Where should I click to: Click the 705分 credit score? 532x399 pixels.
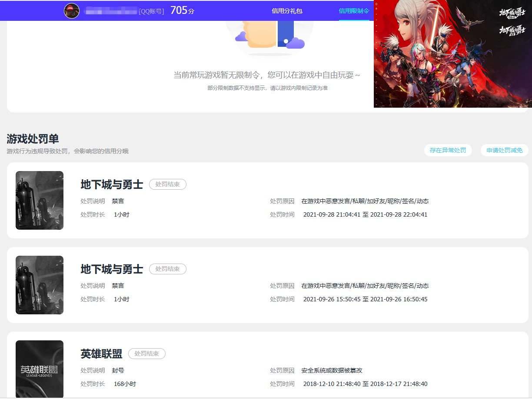pos(182,10)
